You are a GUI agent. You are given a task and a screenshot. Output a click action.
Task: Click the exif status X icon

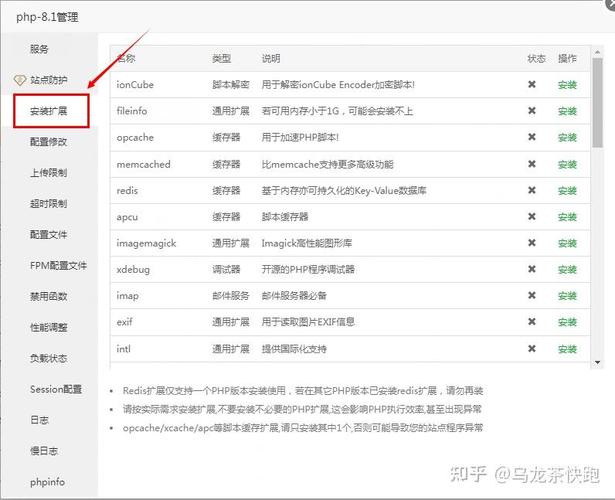[x=532, y=322]
